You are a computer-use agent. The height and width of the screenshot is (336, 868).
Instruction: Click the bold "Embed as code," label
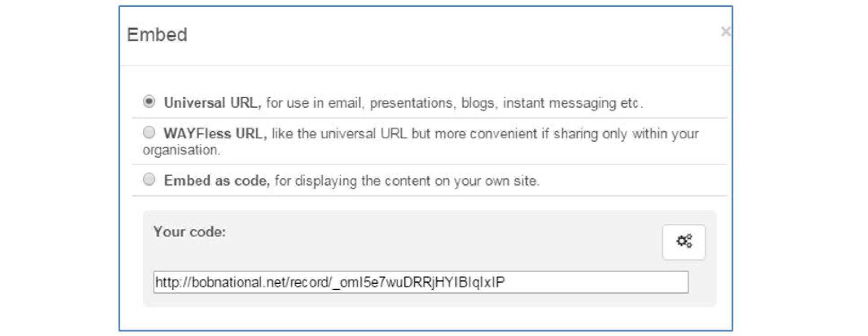tap(217, 181)
